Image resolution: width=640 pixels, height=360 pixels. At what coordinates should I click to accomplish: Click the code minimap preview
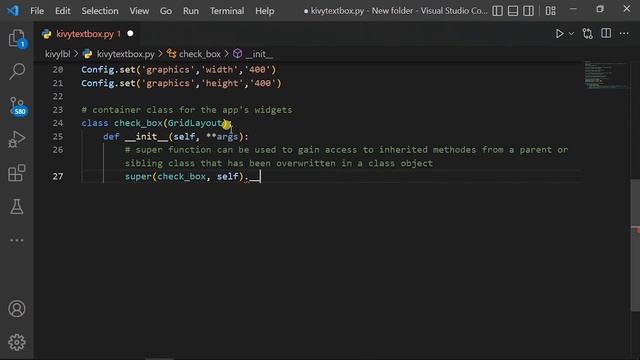(605, 75)
